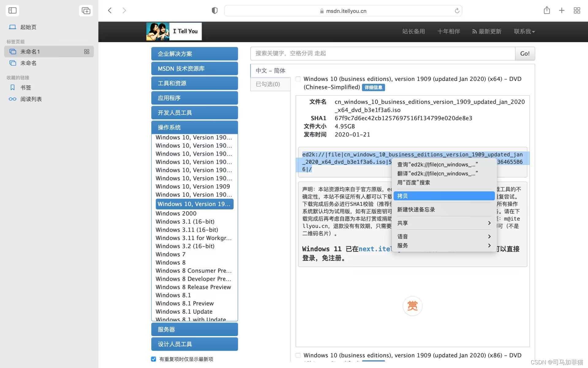Toggle the Safari sidebar icon
This screenshot has width=588, height=368.
click(x=13, y=10)
